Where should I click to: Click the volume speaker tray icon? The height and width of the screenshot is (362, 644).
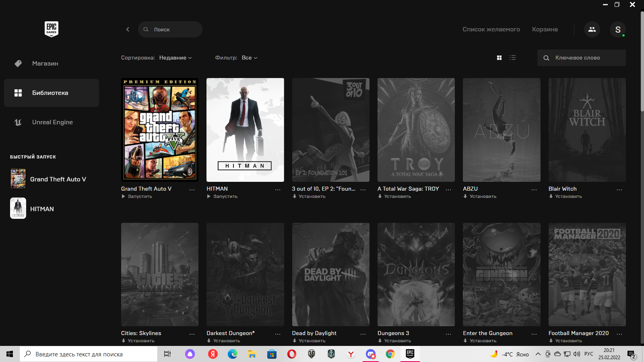577,354
